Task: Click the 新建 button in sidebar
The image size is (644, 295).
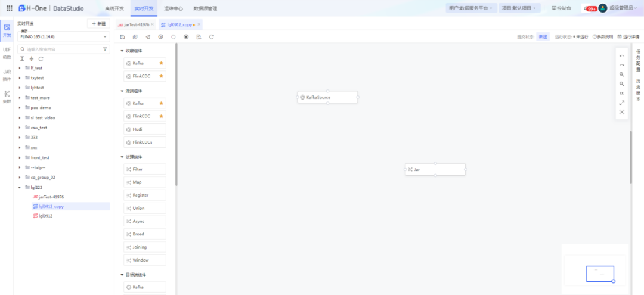Action: tap(98, 24)
